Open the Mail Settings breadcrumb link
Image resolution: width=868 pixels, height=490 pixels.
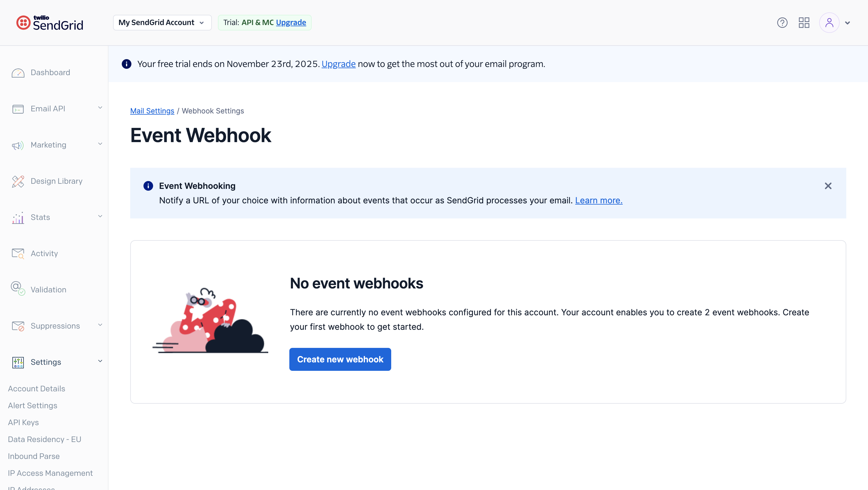tap(152, 111)
